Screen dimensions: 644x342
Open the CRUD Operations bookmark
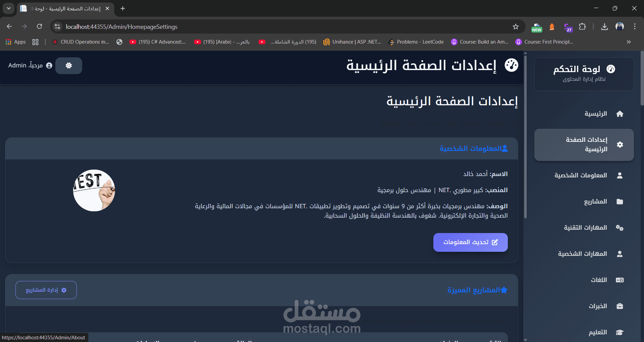click(81, 42)
